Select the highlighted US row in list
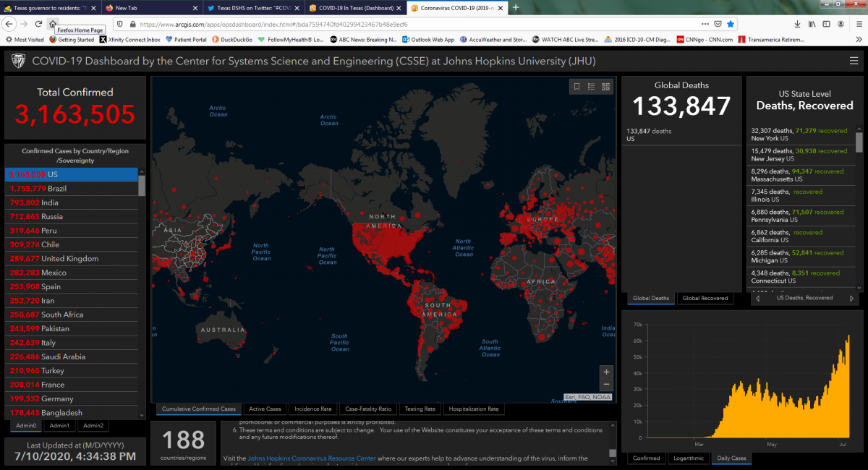Image resolution: width=868 pixels, height=470 pixels. [x=71, y=174]
